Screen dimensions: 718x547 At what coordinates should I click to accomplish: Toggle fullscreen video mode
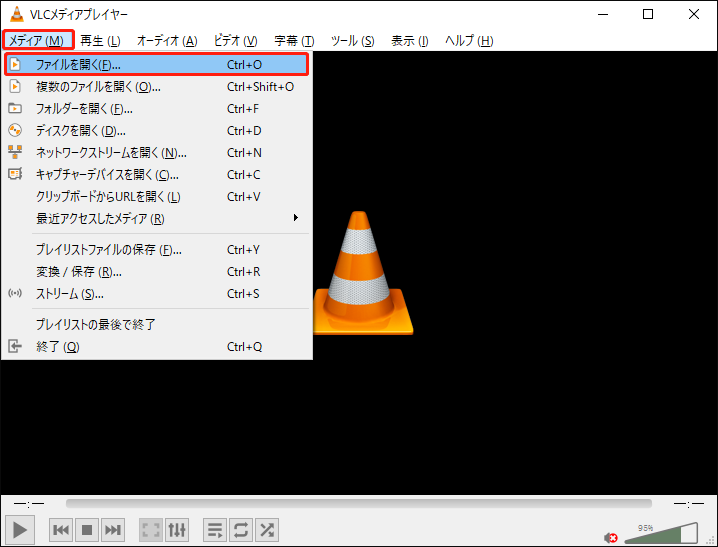151,530
